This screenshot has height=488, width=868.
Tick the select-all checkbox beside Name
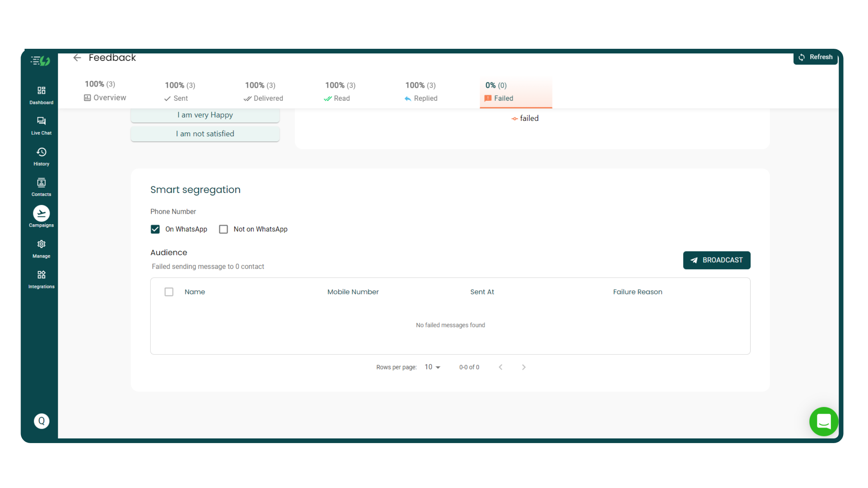click(x=169, y=292)
